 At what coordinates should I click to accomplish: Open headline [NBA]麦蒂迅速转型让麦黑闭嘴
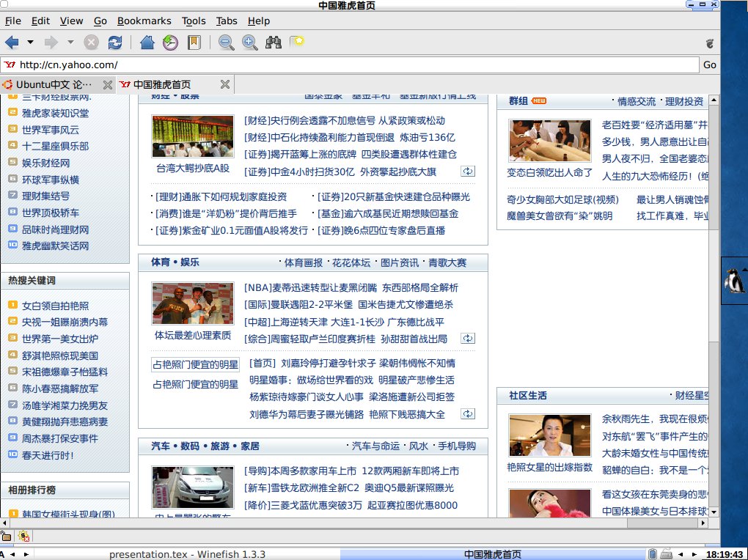pos(310,288)
